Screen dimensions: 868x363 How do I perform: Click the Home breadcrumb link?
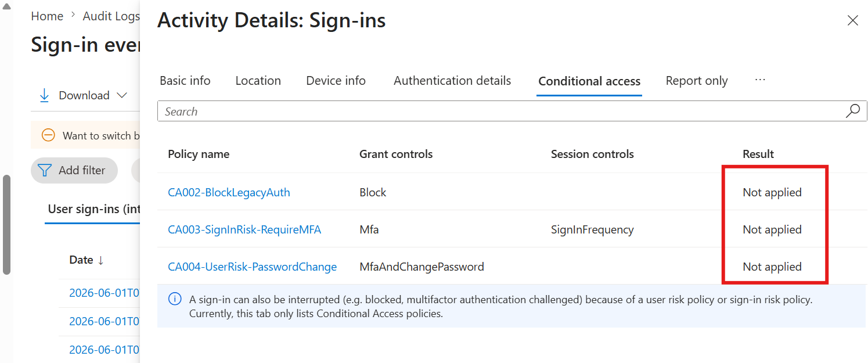tap(47, 16)
